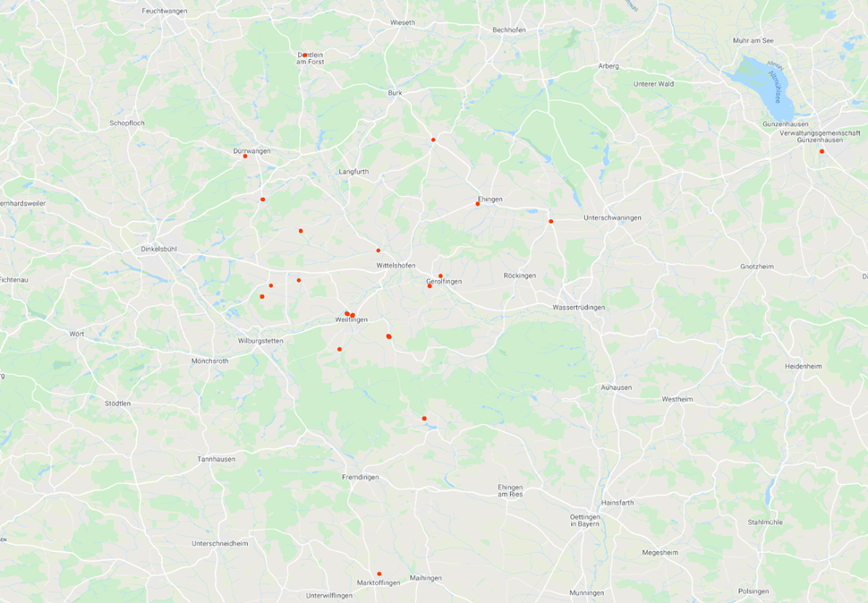Click the Dinkelsbühl town label

point(159,249)
